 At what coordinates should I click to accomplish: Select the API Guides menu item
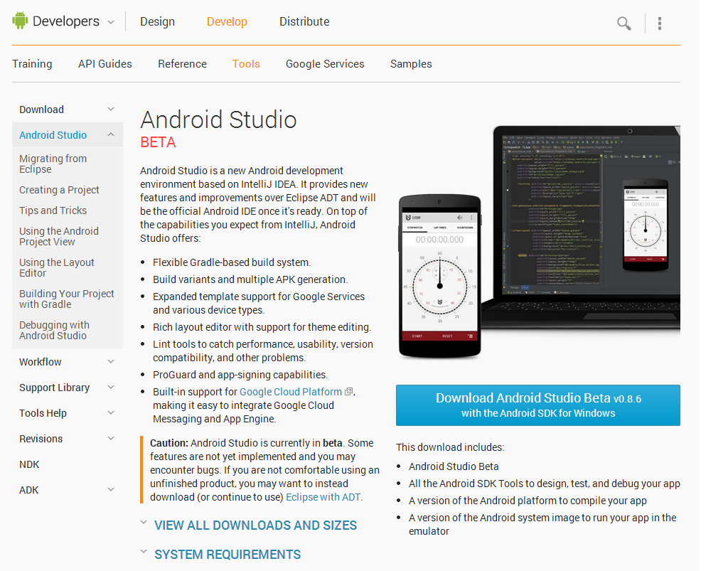[x=105, y=63]
